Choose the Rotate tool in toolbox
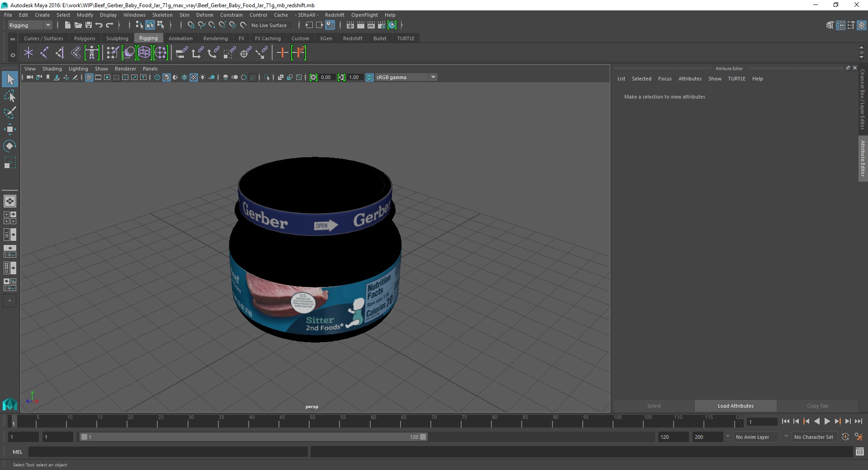Viewport: 868px width, 470px height. [9, 146]
